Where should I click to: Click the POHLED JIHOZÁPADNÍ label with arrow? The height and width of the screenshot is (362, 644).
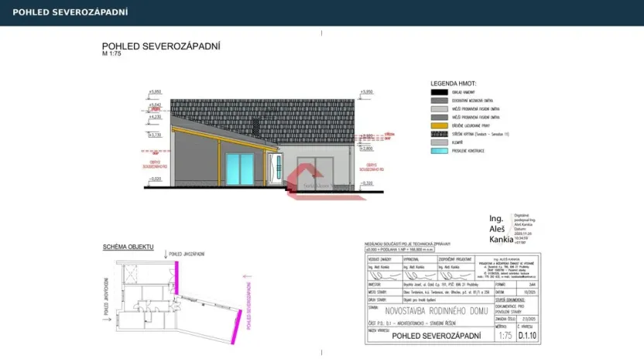[x=184, y=254]
